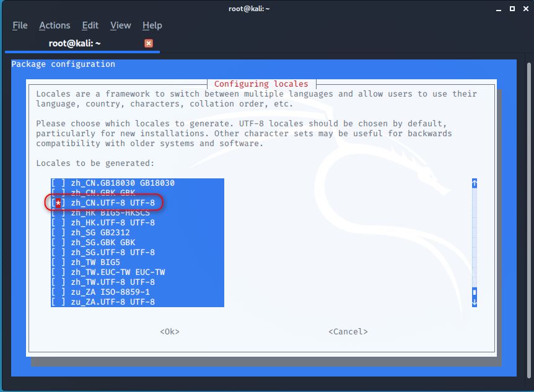Close the root@kali tab with its X icon

click(x=148, y=43)
